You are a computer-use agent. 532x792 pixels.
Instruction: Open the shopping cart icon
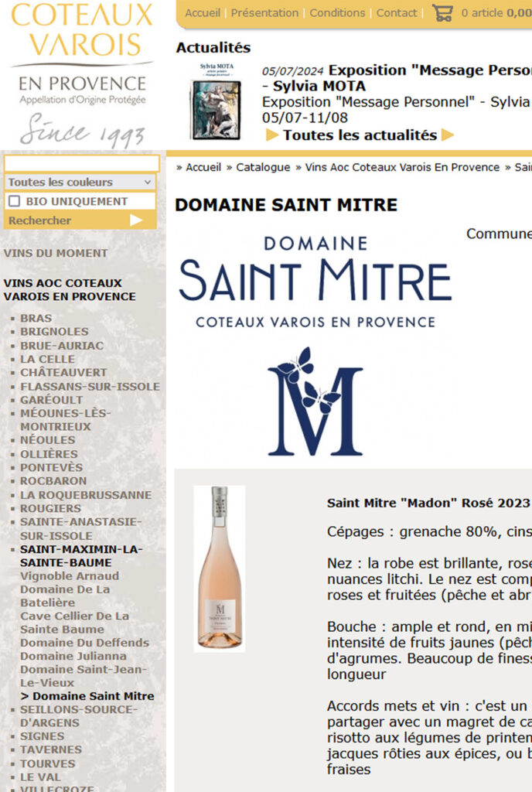442,12
